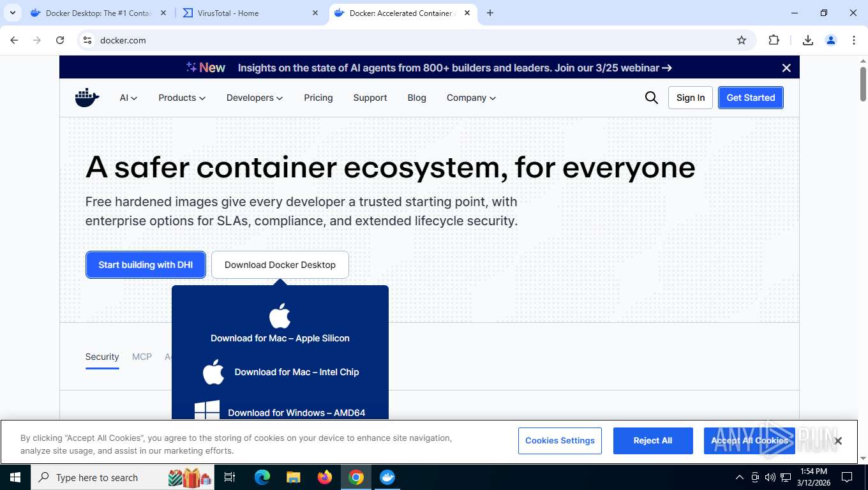Image resolution: width=868 pixels, height=490 pixels.
Task: Close the VirusTotal - Home tab
Action: point(315,13)
